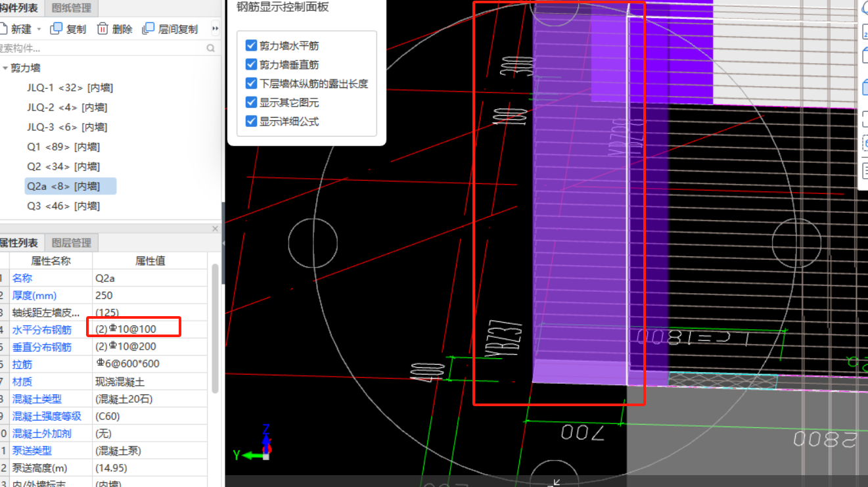
Task: Click the strength grade value (C60)
Action: pos(150,416)
